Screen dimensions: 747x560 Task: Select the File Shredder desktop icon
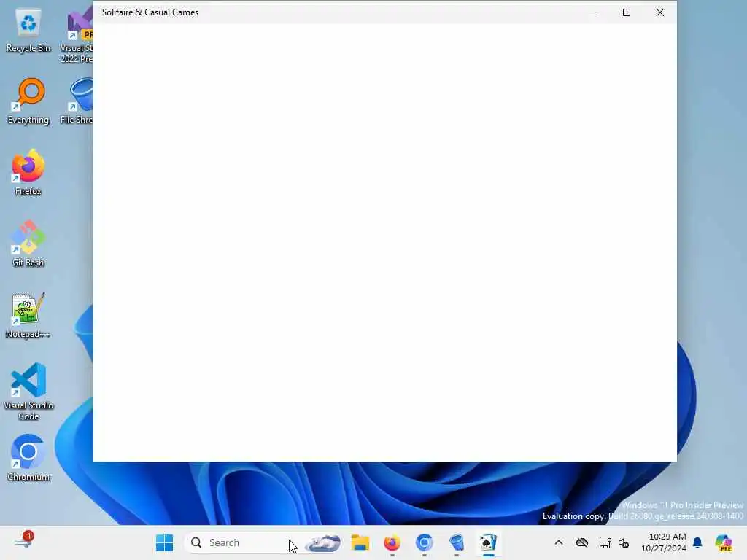tap(77, 101)
